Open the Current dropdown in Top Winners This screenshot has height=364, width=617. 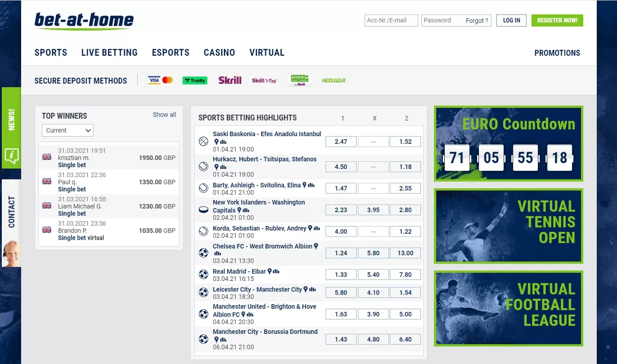point(68,131)
